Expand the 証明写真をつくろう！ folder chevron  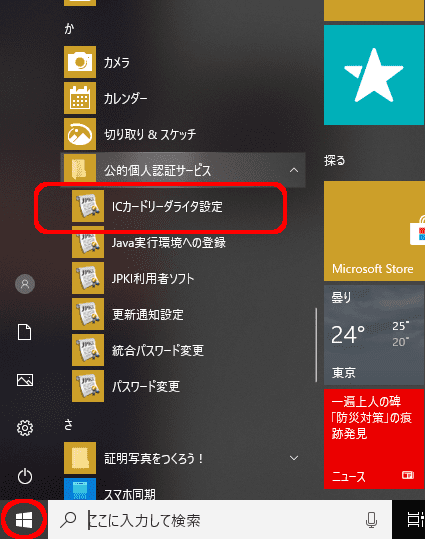point(294,458)
